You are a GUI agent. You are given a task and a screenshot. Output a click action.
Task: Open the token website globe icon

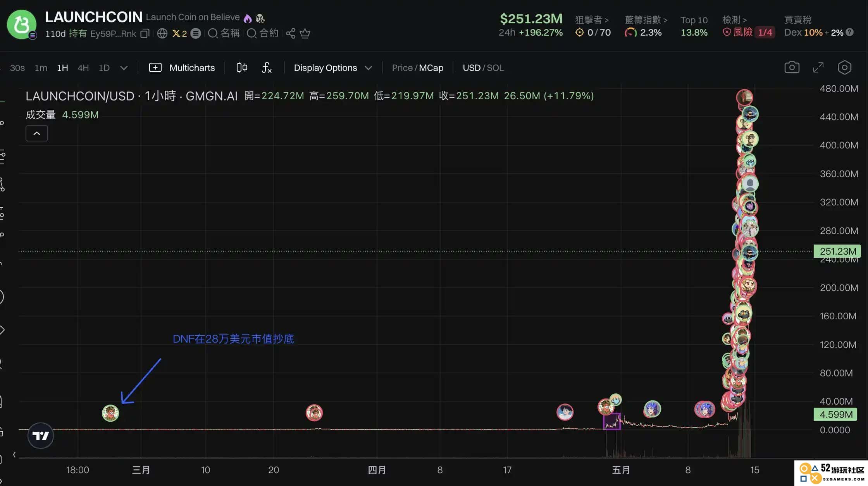pos(162,34)
